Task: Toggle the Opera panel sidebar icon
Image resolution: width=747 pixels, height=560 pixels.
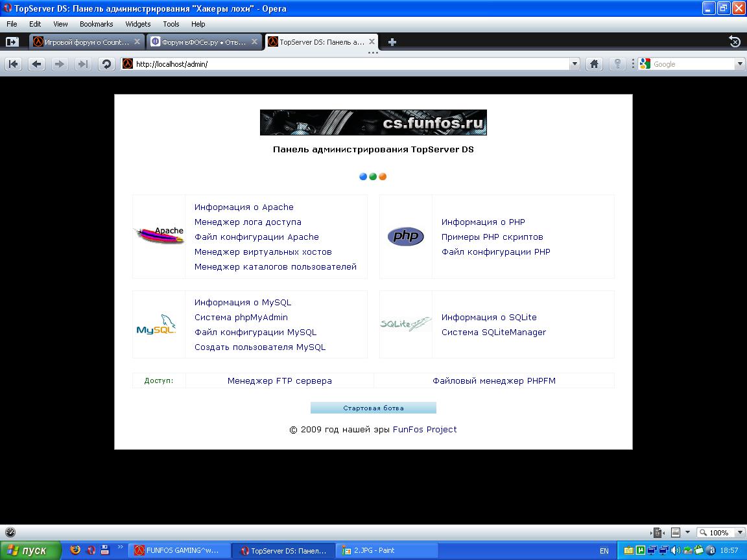Action: tap(12, 42)
